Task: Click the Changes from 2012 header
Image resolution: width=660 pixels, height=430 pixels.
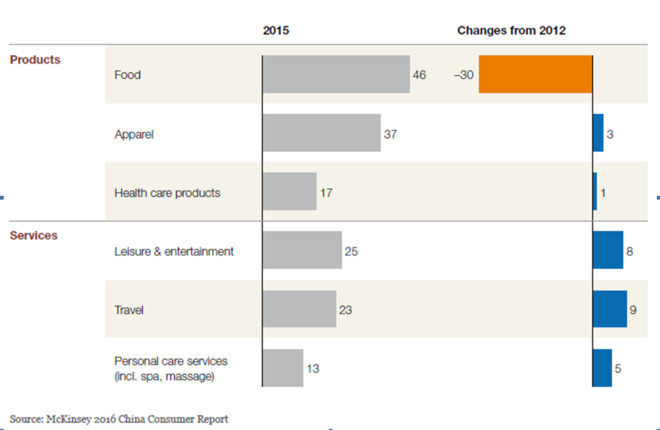Action: tap(511, 30)
